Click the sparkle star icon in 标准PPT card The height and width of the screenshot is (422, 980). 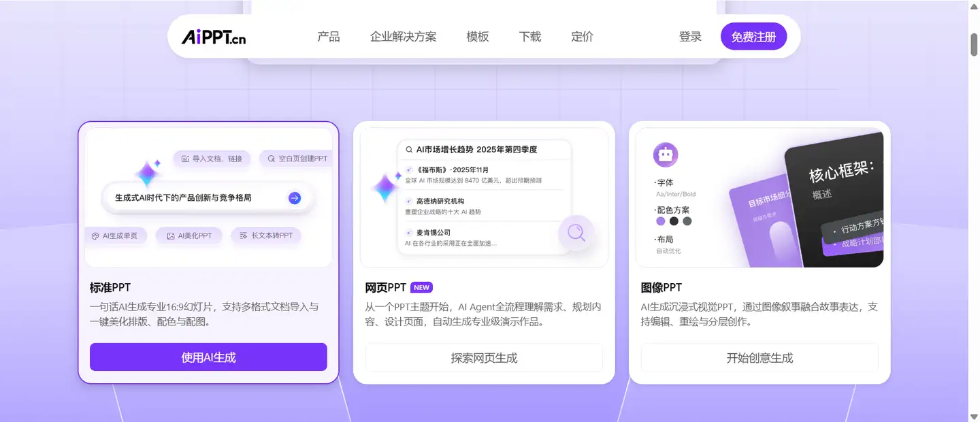click(147, 174)
